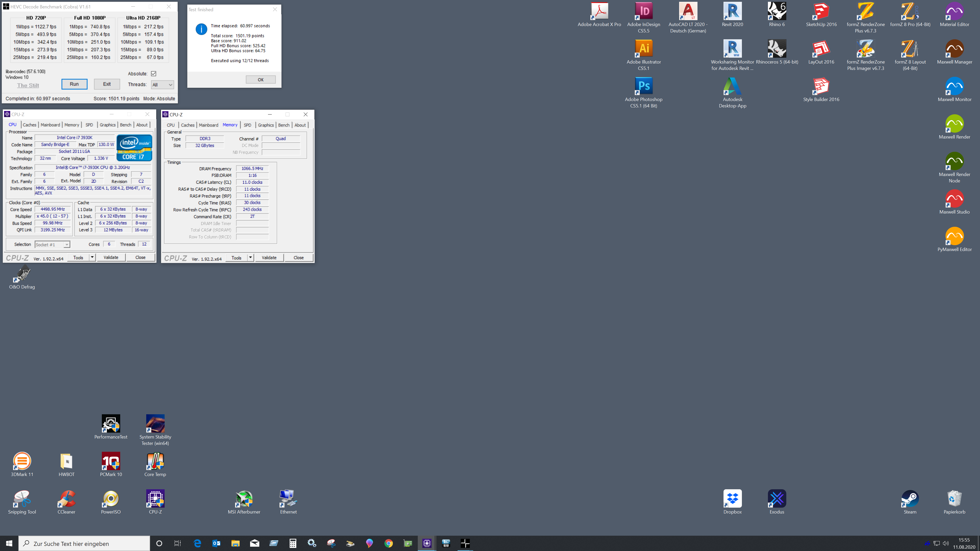Click OK in Test finished dialog
The height and width of the screenshot is (551, 980).
tap(261, 80)
